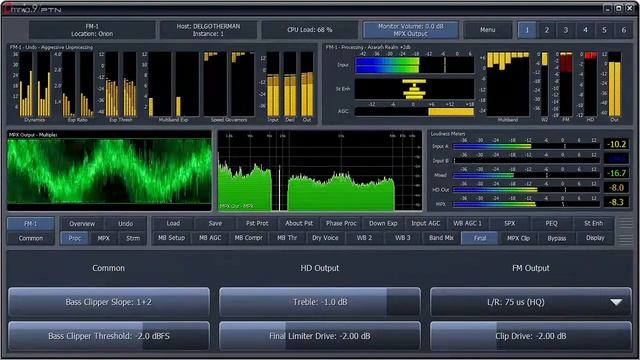Open the About Pst tab
The height and width of the screenshot is (360, 640).
[x=299, y=223]
